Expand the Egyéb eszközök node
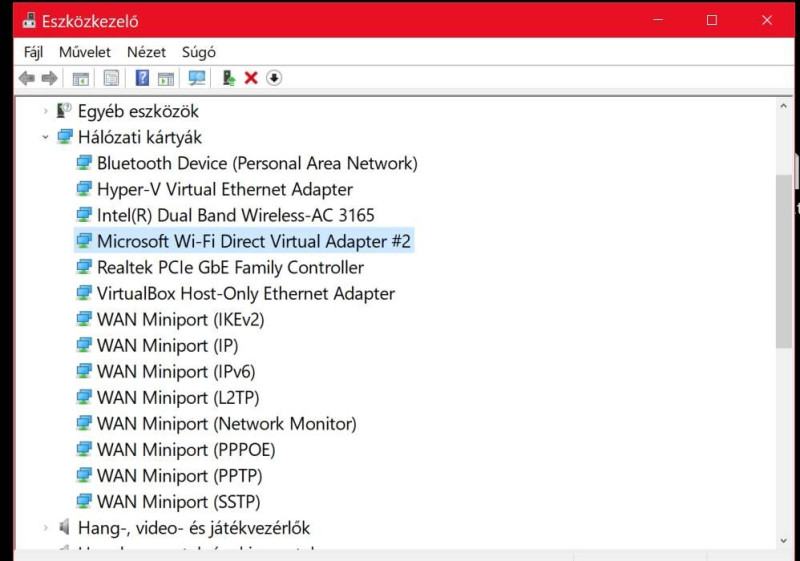 tap(45, 111)
